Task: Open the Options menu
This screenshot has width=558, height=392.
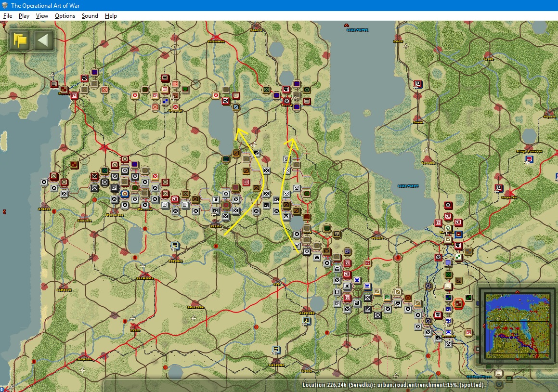Action: point(65,16)
